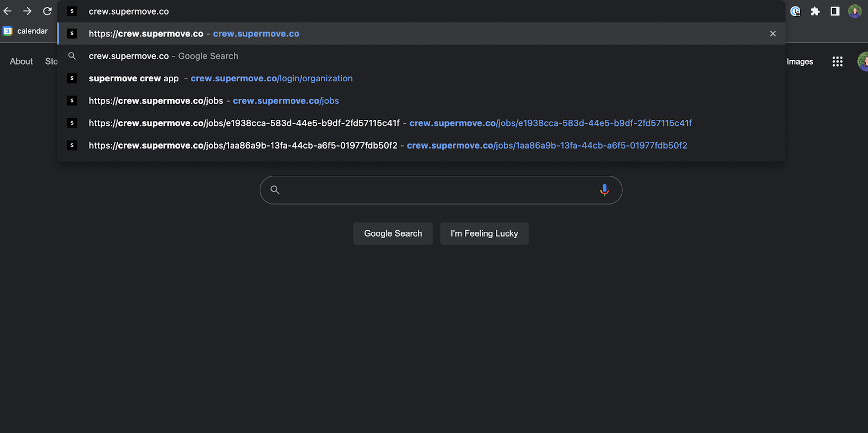The width and height of the screenshot is (868, 433).
Task: Reload the page with refresh icon
Action: pos(47,11)
